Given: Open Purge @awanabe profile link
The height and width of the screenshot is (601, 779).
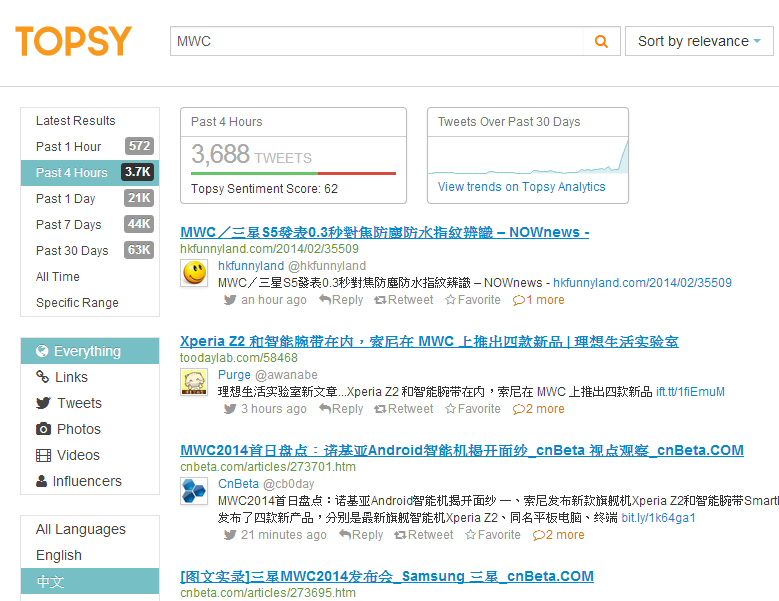Looking at the screenshot, I should 268,375.
